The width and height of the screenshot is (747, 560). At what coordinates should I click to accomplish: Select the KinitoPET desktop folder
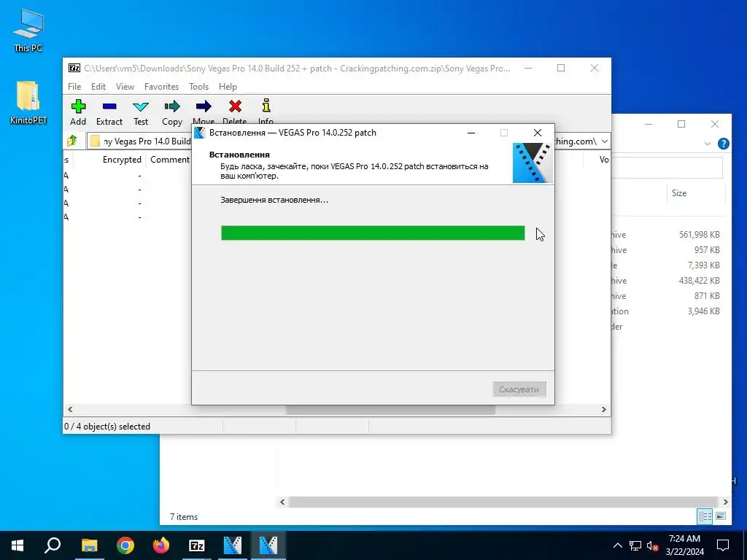pos(28,102)
